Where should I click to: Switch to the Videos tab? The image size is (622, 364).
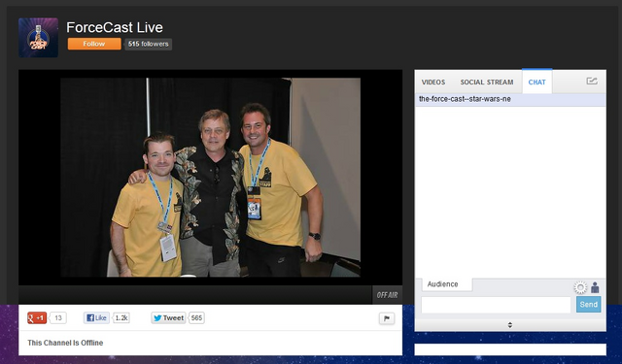click(433, 82)
